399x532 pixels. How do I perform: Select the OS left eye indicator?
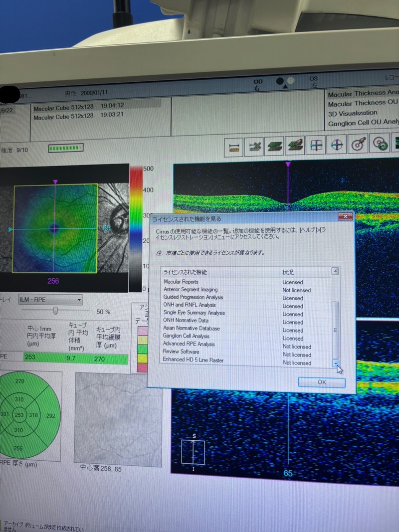point(313,82)
